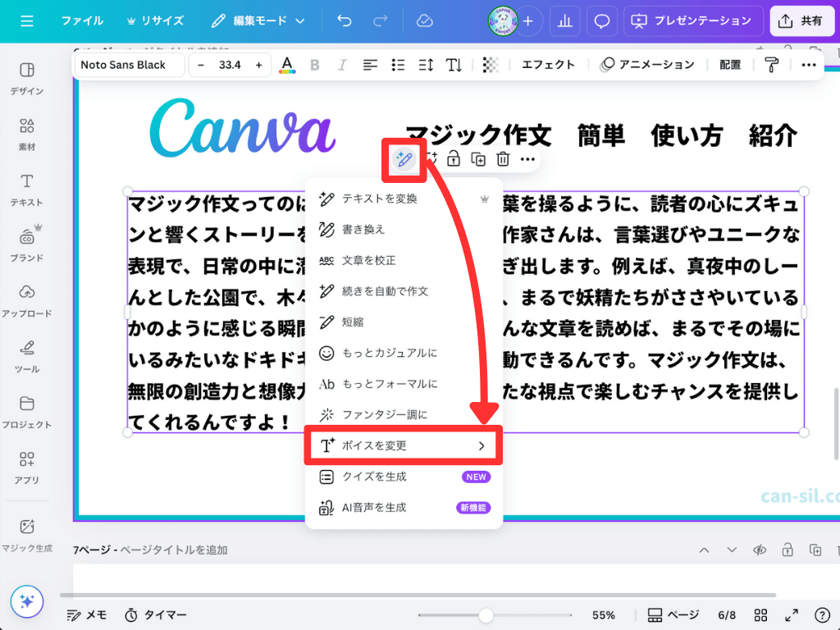Open the アップロード side panel
The width and height of the screenshot is (840, 630).
(x=27, y=301)
